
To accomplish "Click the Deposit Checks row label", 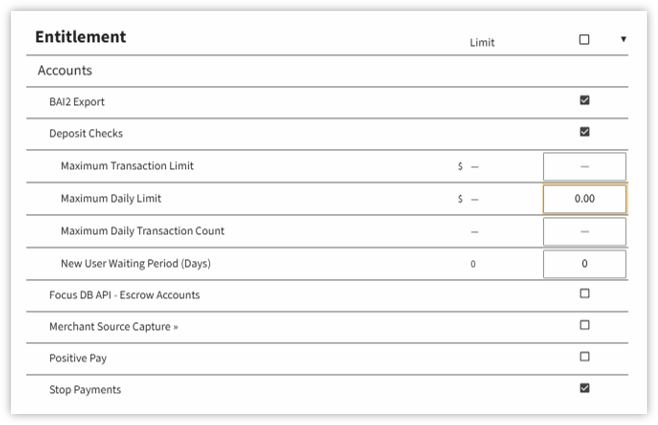I will click(x=86, y=133).
